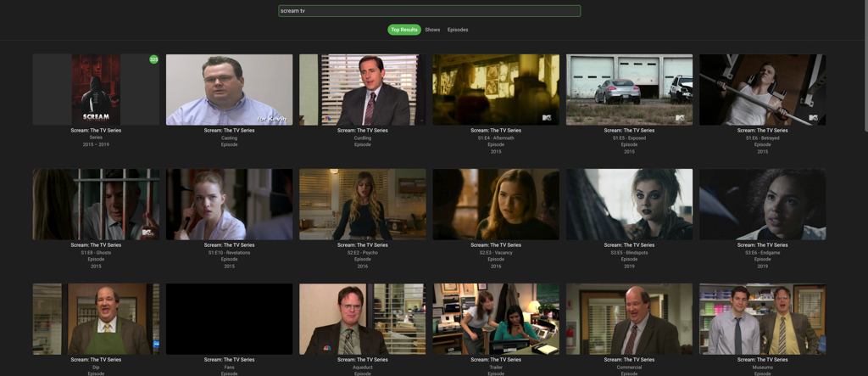868x376 pixels.
Task: Select the Top Results tab
Action: pyautogui.click(x=404, y=30)
